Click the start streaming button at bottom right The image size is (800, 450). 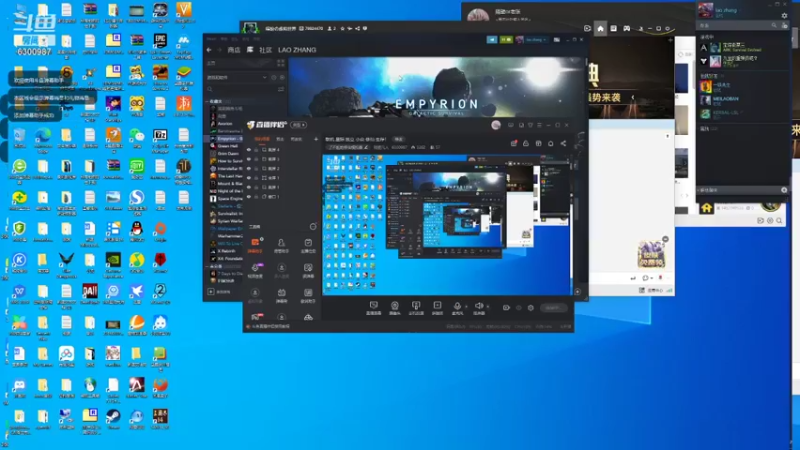click(553, 308)
